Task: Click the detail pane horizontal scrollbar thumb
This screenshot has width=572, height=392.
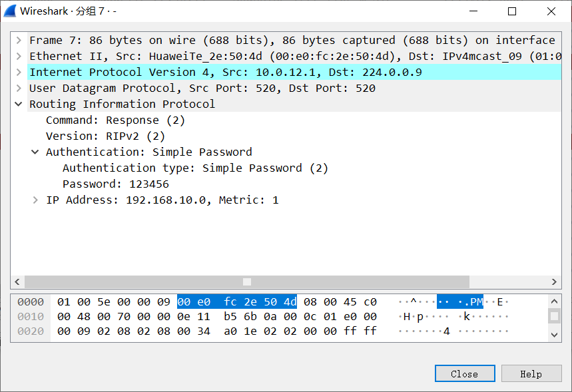Action: pos(246,282)
